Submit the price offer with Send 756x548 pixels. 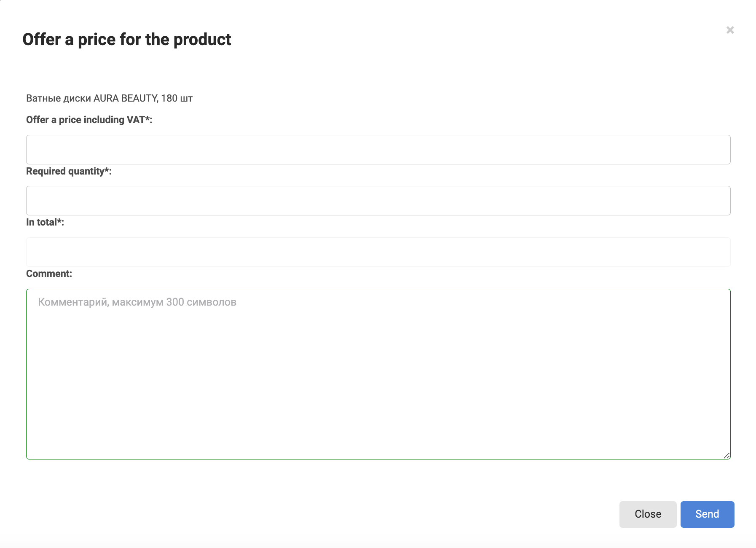pyautogui.click(x=707, y=514)
